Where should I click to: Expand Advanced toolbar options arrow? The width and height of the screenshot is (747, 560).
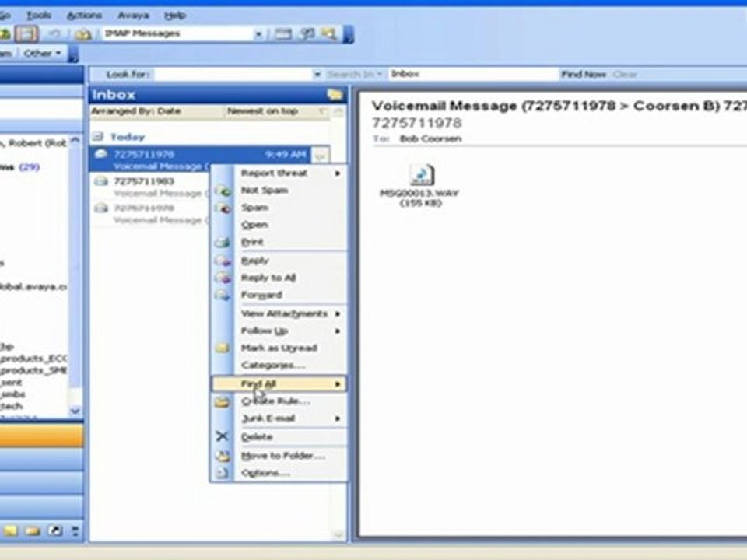[349, 34]
